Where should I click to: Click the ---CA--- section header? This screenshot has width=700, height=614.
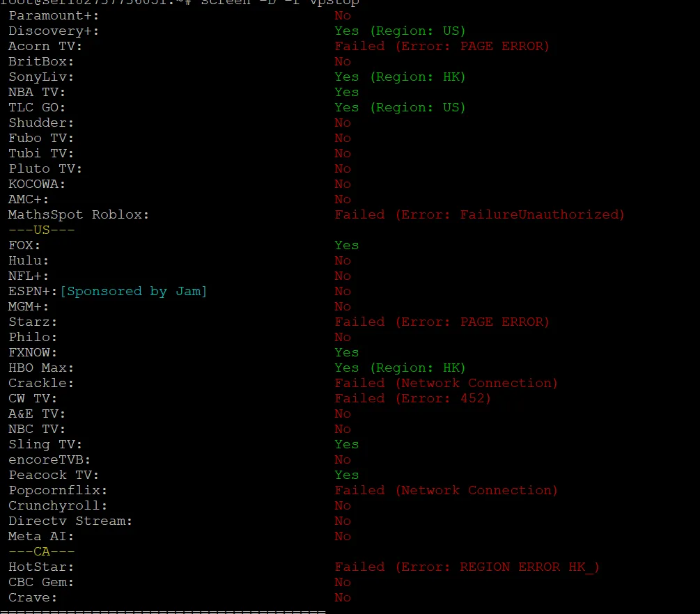(42, 551)
